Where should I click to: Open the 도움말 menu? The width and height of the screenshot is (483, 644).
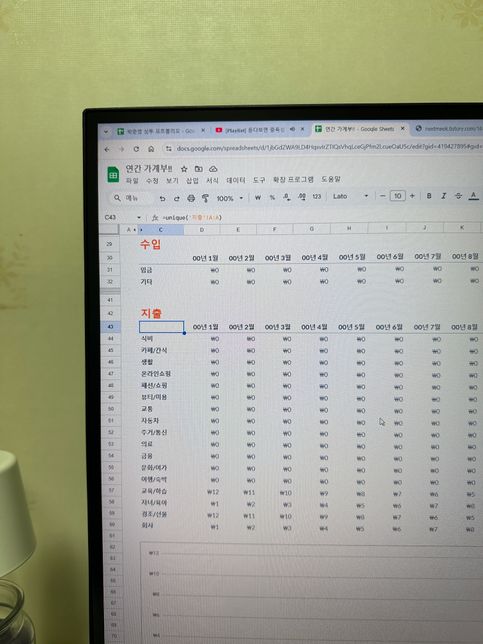click(x=331, y=179)
